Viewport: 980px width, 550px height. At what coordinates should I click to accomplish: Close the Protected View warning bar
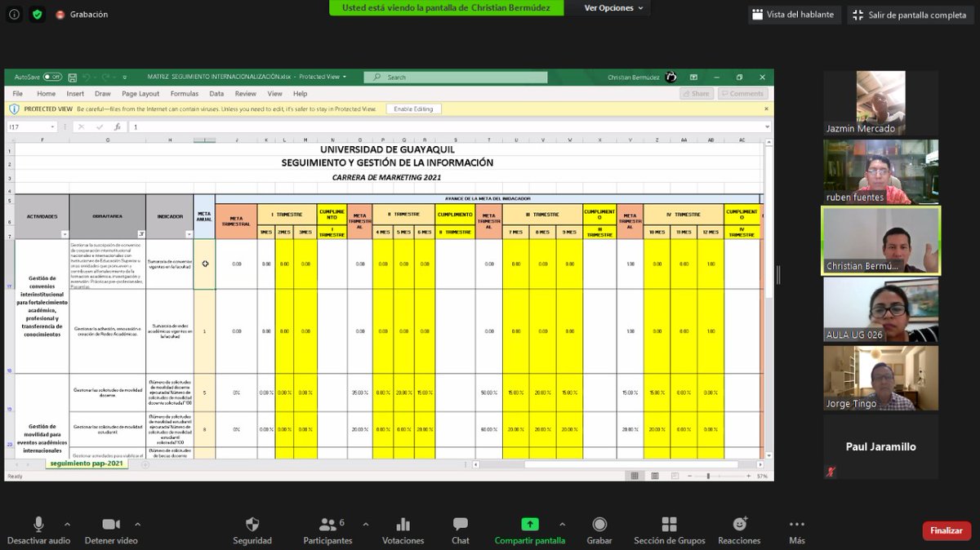767,109
